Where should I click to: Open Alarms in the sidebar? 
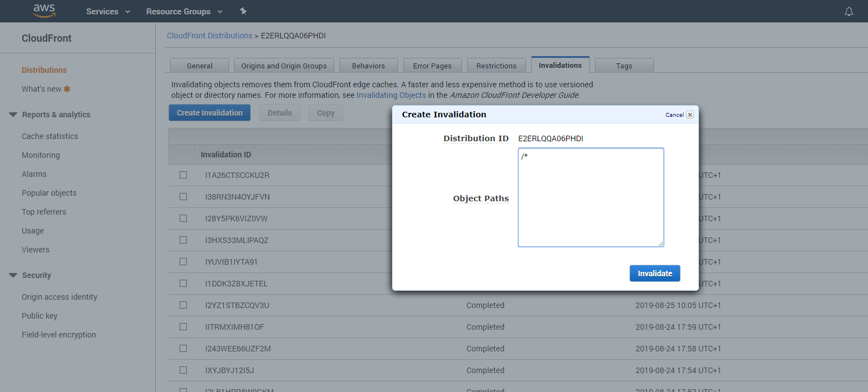(34, 174)
